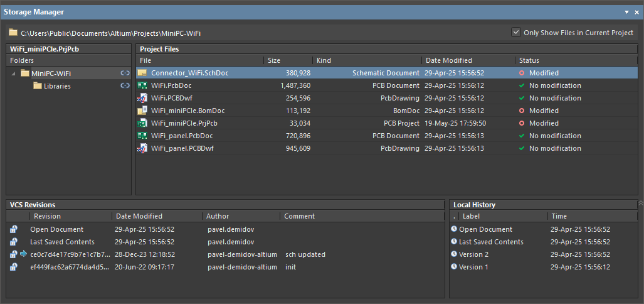Screen dimensions: 644x304
Task: Click the link icon beside MiniPC-WiFi folder
Action: [125, 73]
